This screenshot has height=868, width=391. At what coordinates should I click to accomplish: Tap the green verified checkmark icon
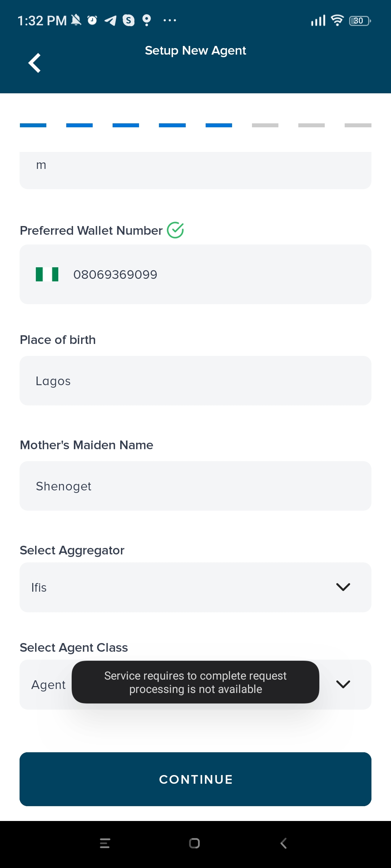176,230
